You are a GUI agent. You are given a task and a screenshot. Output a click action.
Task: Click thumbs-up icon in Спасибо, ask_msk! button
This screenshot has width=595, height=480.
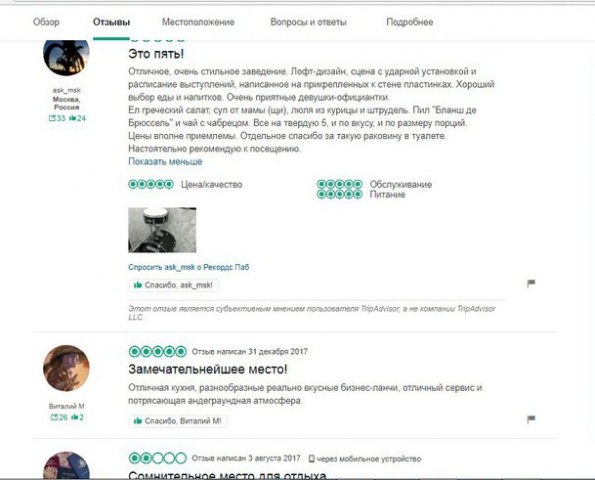click(138, 285)
